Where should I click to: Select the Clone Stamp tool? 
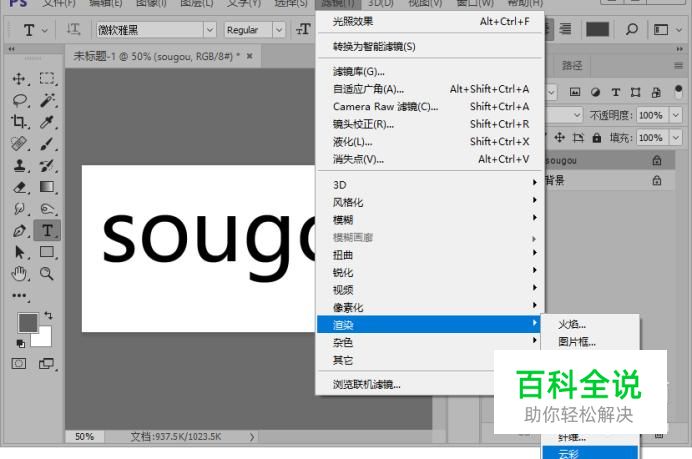coord(19,166)
